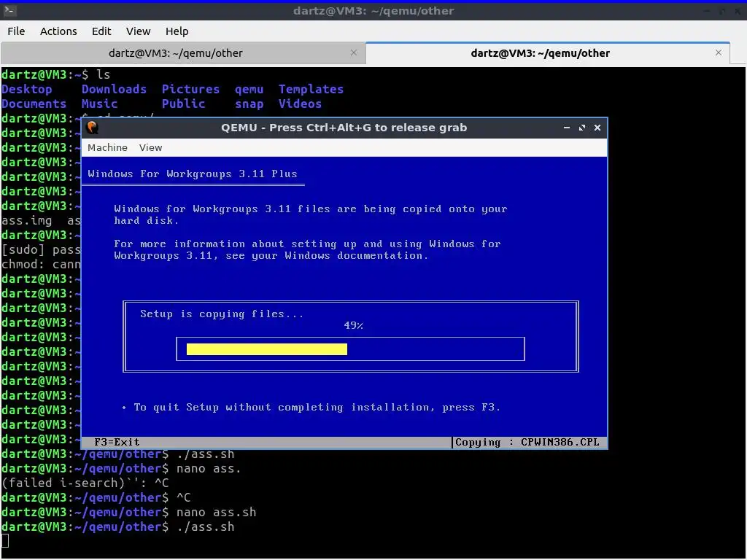The image size is (747, 560).
Task: Click F3=Exit in the setup status bar
Action: pyautogui.click(x=117, y=442)
